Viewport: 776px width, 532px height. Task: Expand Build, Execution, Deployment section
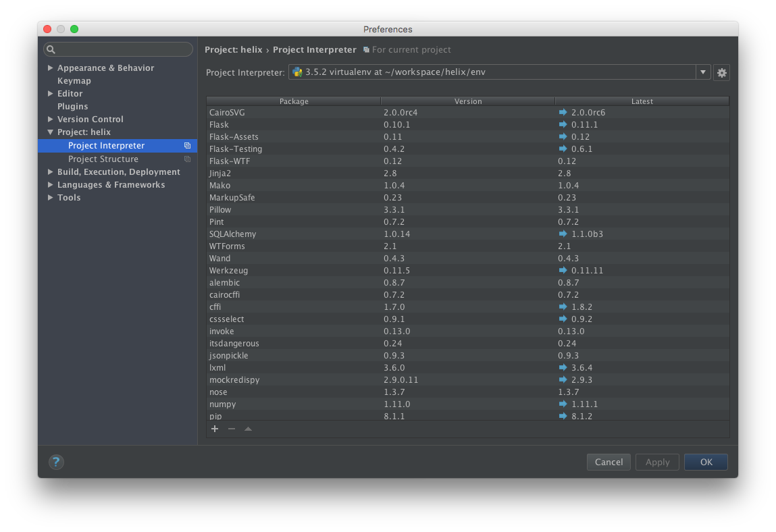50,171
